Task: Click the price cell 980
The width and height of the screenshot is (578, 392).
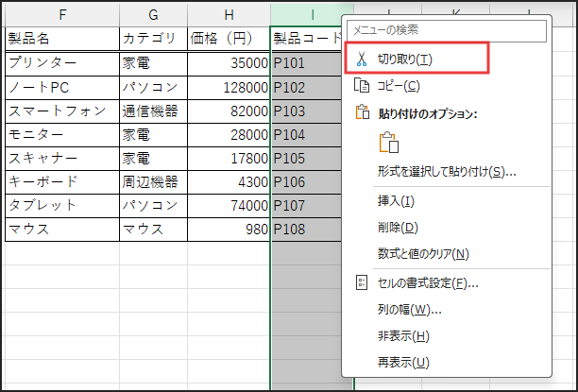Action: 229,230
